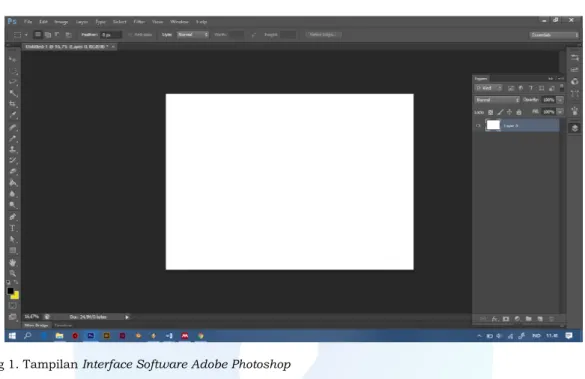Screen dimensions: 585x379
Task: Open the Style dropdown set to Normal
Action: tap(193, 35)
